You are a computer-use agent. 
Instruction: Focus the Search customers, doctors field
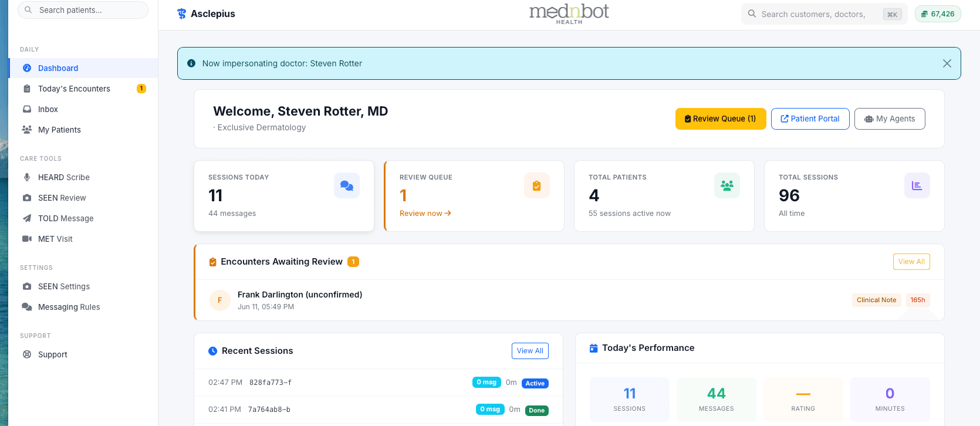tap(824, 14)
